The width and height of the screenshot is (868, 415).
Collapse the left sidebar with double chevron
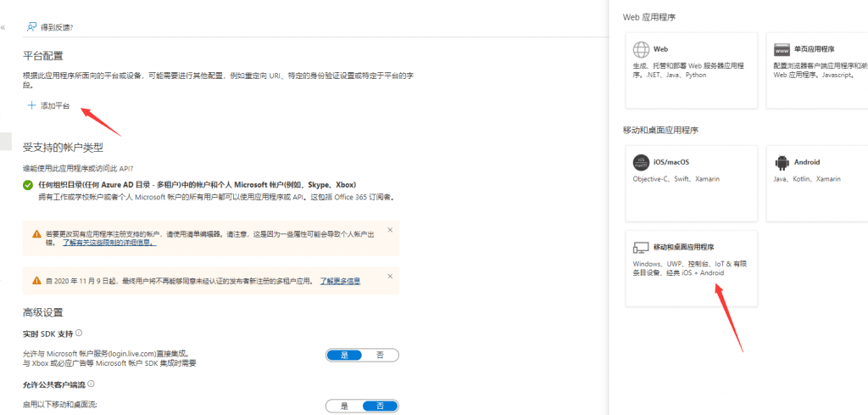click(3, 27)
